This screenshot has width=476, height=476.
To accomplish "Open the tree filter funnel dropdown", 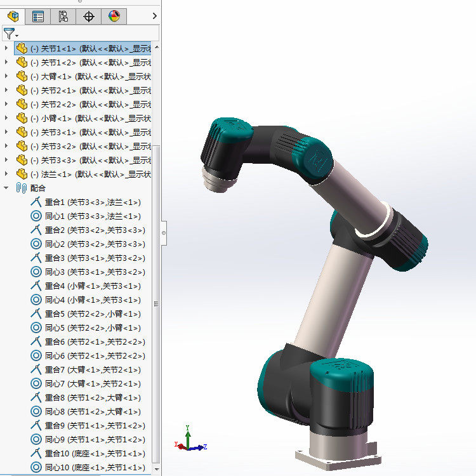I will 10,34.
